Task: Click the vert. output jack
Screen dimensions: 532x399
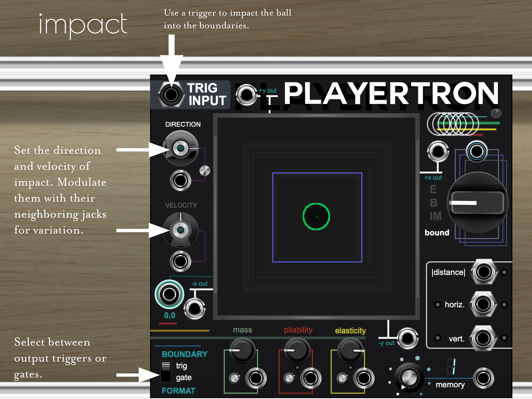Action: coord(483,338)
